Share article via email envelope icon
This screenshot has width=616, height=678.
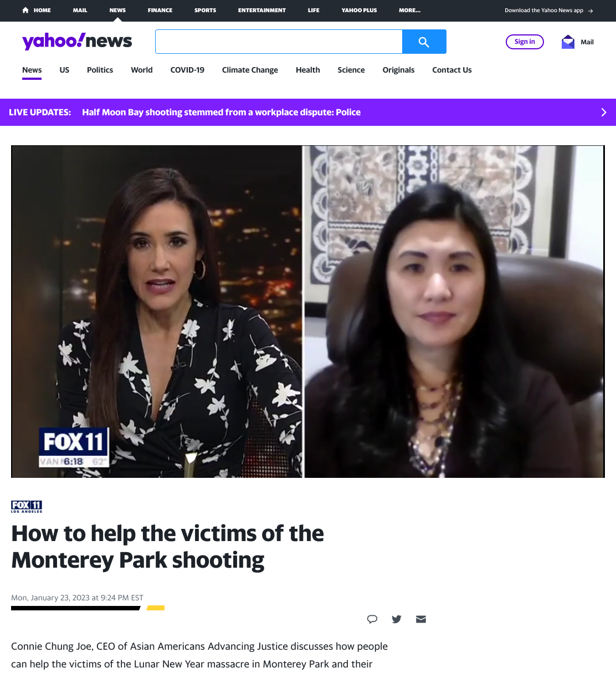421,619
